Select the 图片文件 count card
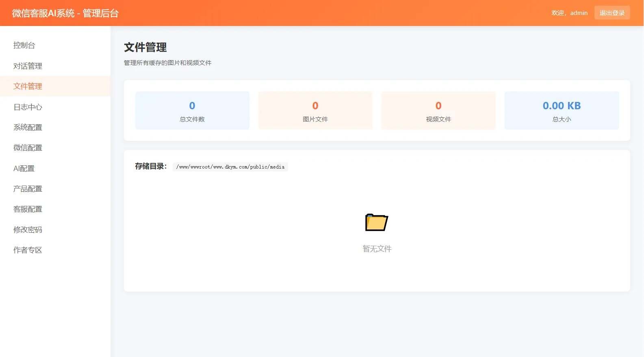Image resolution: width=644 pixels, height=357 pixels. pyautogui.click(x=315, y=110)
